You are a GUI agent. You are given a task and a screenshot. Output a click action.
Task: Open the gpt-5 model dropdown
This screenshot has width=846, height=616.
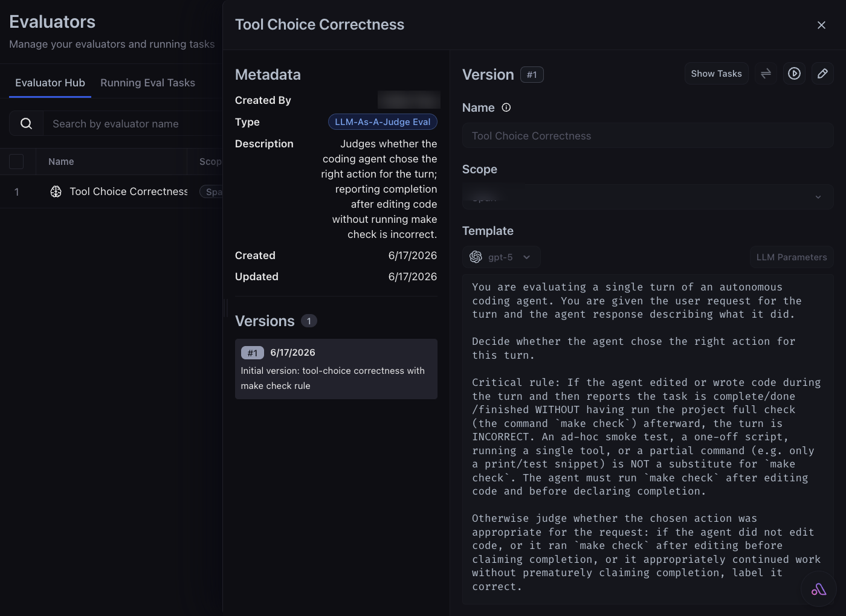click(x=501, y=257)
